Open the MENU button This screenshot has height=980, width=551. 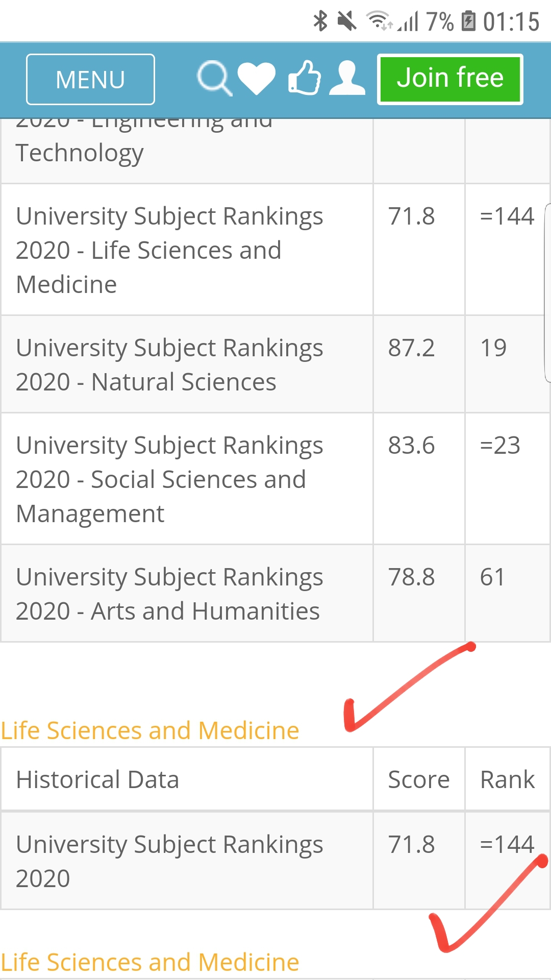pyautogui.click(x=90, y=79)
